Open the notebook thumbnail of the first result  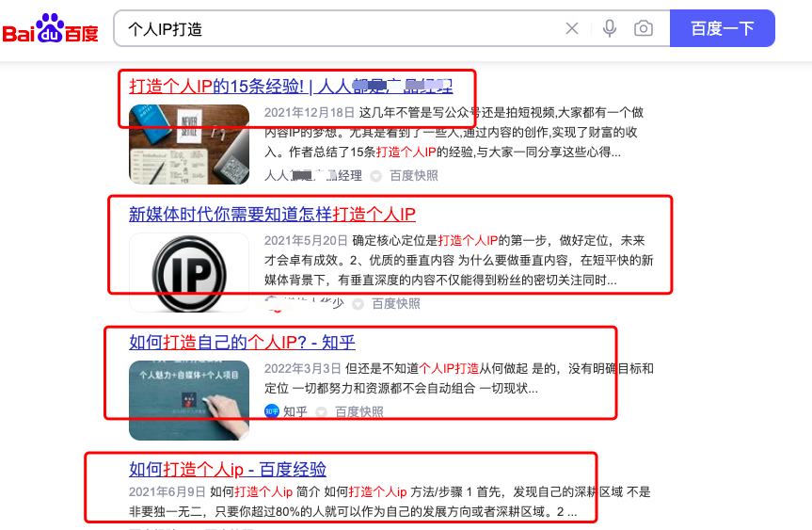point(189,145)
